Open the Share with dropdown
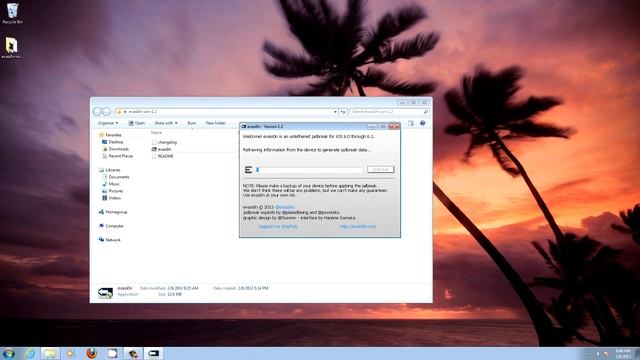Image resolution: width=640 pixels, height=360 pixels. pyautogui.click(x=166, y=123)
